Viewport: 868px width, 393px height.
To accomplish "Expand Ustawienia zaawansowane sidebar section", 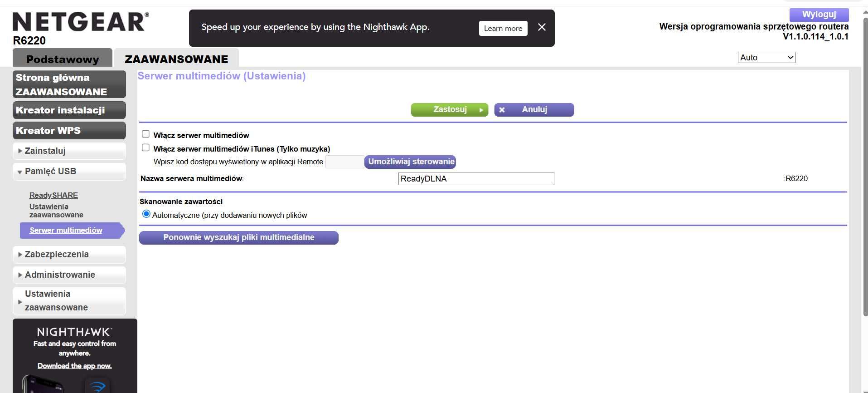I will (x=69, y=300).
